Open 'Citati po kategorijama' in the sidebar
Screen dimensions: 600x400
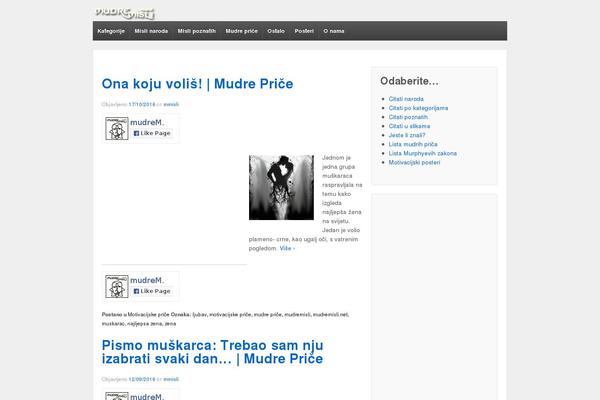[418, 108]
